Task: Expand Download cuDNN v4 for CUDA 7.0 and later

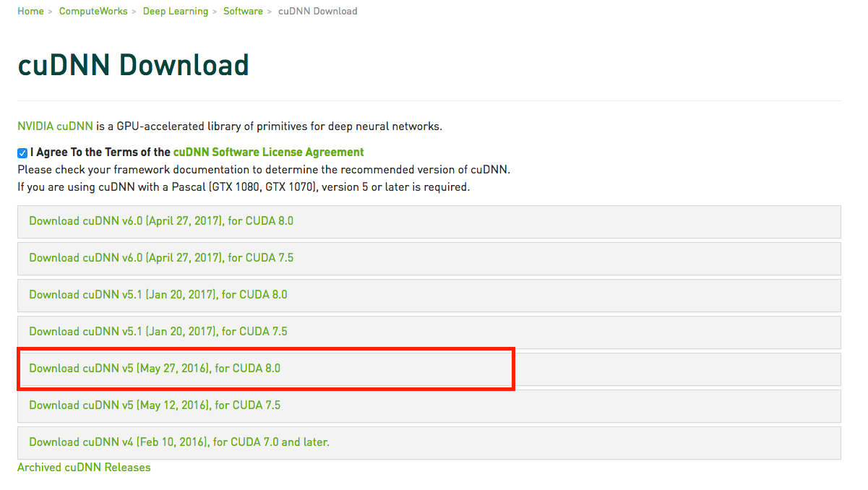Action: pyautogui.click(x=429, y=442)
